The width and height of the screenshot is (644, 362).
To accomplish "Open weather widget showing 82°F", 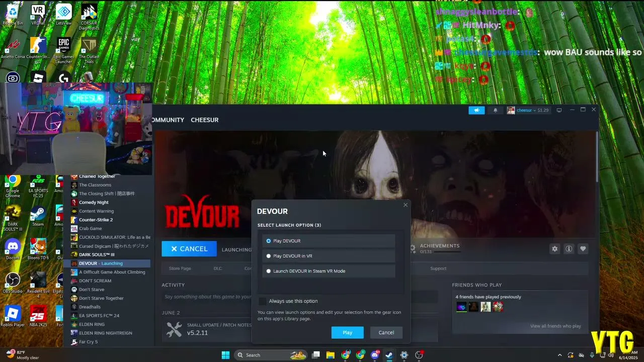I will coord(23,354).
